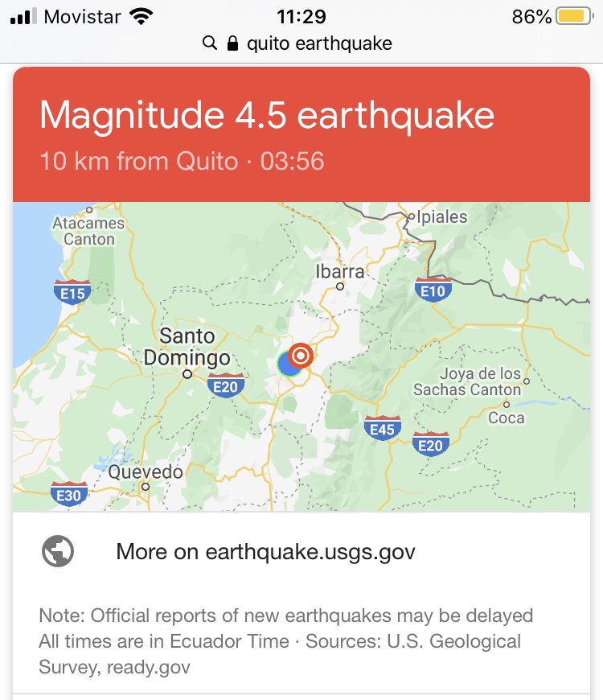Tap the E45 highway shield on map
The image size is (603, 700).
click(x=382, y=429)
